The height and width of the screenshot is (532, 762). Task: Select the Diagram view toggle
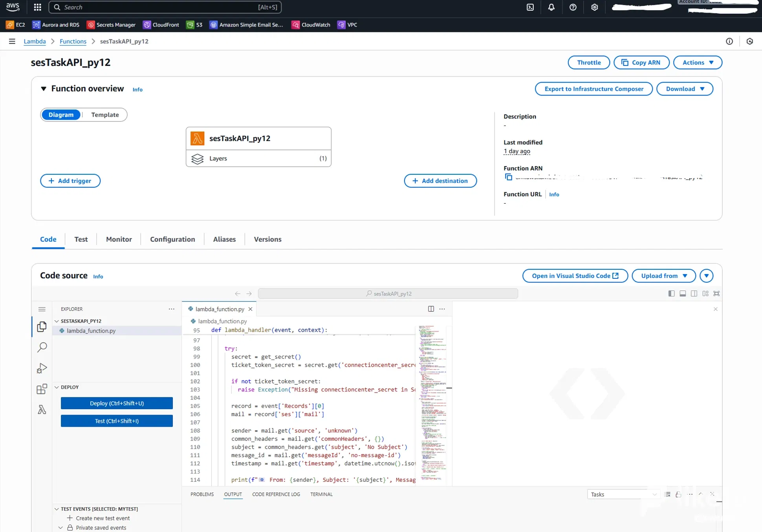click(61, 115)
